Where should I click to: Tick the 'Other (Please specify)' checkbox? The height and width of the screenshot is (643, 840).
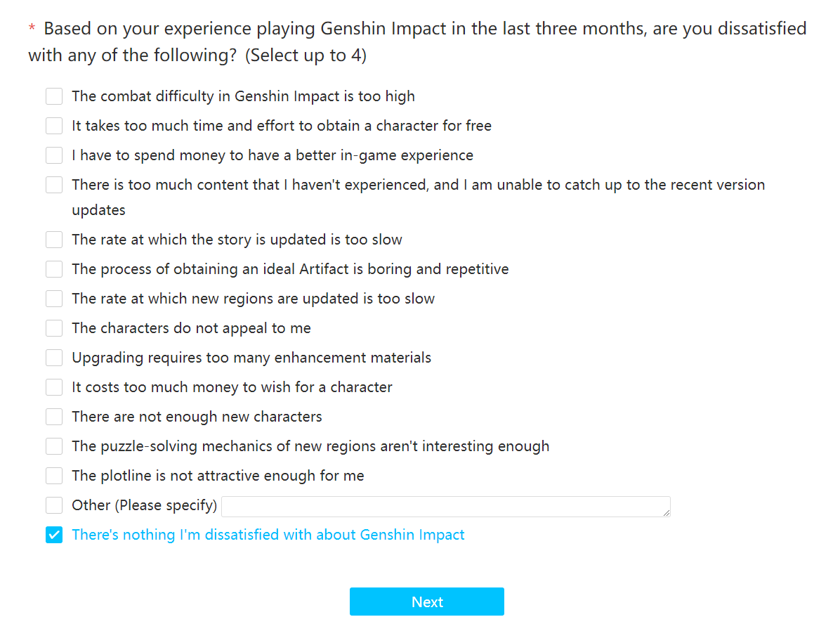click(54, 505)
